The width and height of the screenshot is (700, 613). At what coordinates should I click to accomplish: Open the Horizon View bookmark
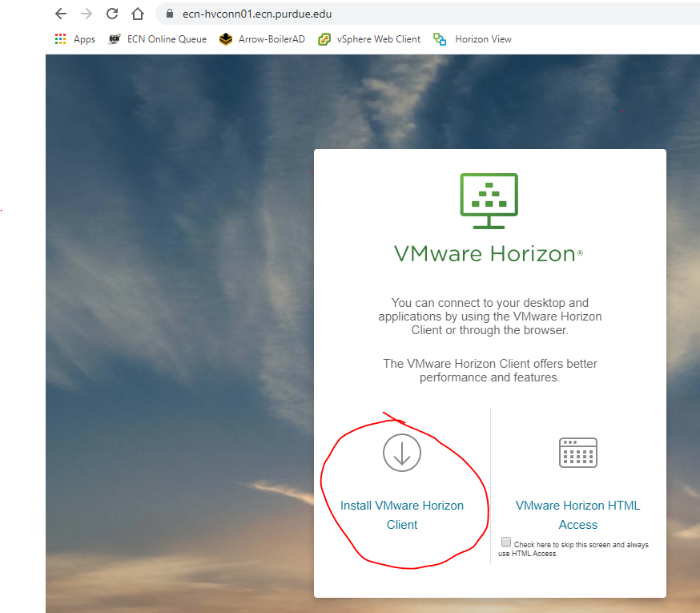[473, 39]
